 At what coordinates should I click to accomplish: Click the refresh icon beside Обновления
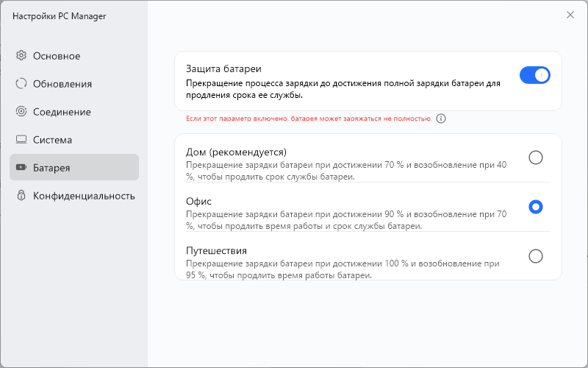pos(21,84)
